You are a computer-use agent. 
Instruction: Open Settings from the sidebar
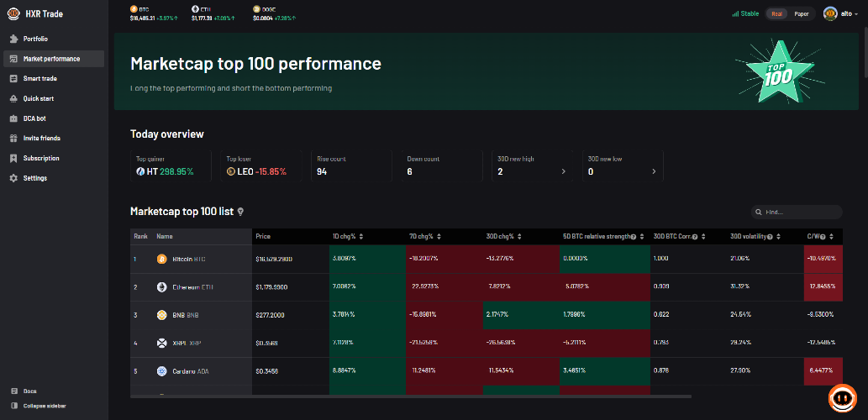pyautogui.click(x=54, y=178)
